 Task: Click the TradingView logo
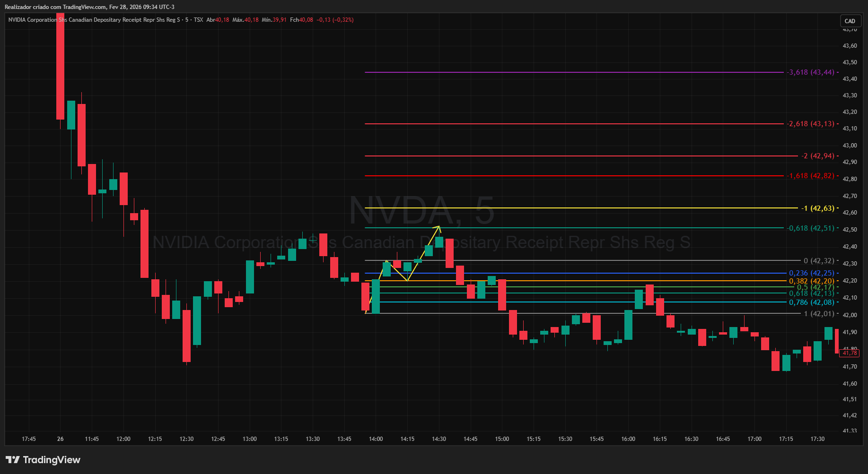(x=43, y=460)
